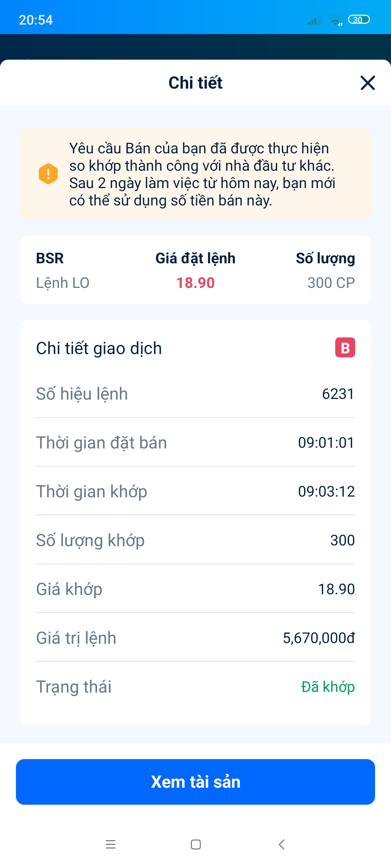This screenshot has height=868, width=391.
Task: Select the BSR stock symbol
Action: pyautogui.click(x=50, y=258)
